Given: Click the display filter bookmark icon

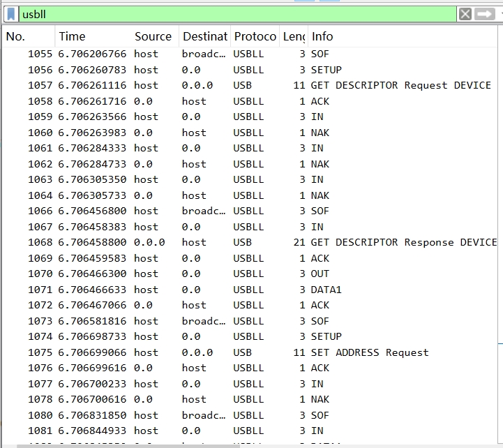Looking at the screenshot, I should [11, 14].
